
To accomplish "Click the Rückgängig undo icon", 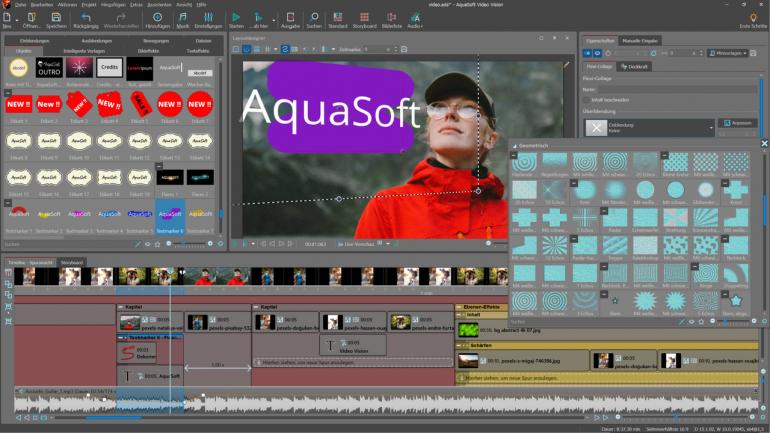I will [x=87, y=18].
